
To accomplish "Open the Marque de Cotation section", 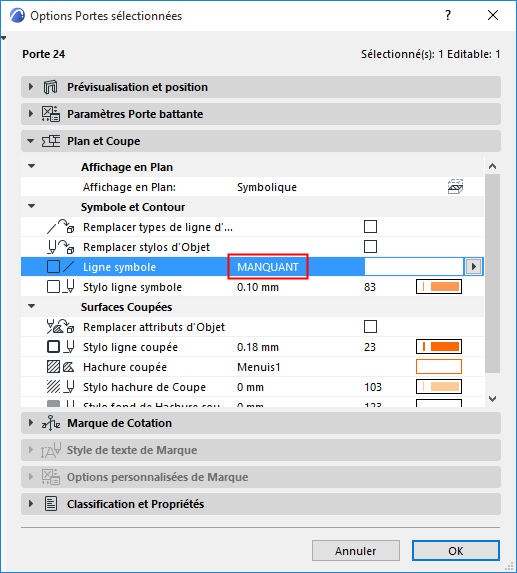I will [31, 423].
